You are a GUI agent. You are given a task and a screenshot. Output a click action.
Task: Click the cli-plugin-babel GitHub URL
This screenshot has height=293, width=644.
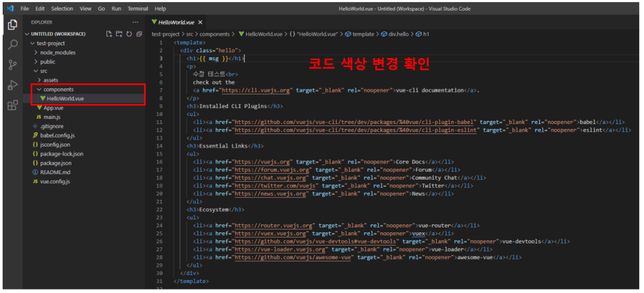coord(355,122)
